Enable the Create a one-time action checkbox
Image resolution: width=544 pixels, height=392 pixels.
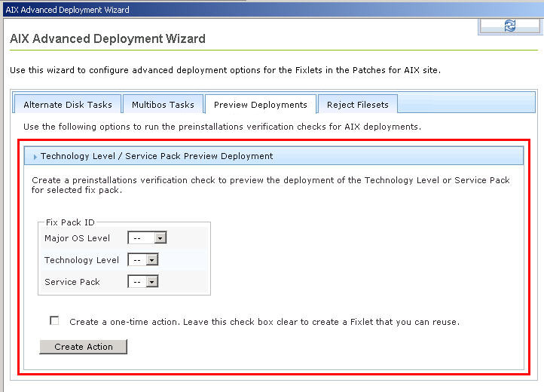(x=54, y=320)
